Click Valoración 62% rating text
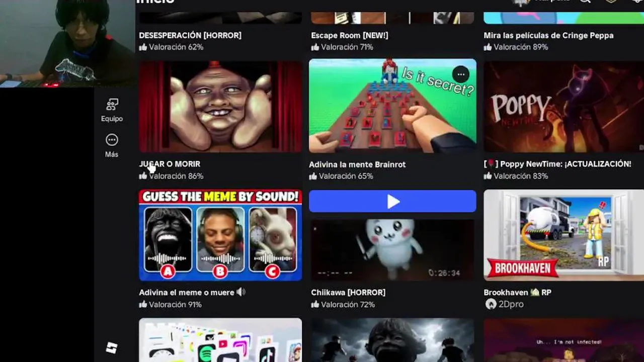This screenshot has width=644, height=362. [176, 47]
